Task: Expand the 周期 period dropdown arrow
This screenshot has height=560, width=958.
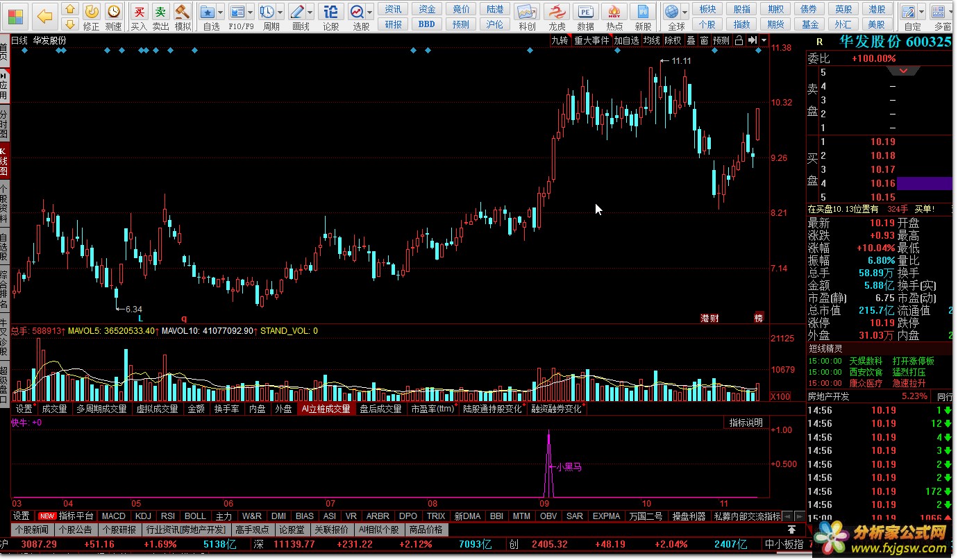Action: (x=280, y=12)
